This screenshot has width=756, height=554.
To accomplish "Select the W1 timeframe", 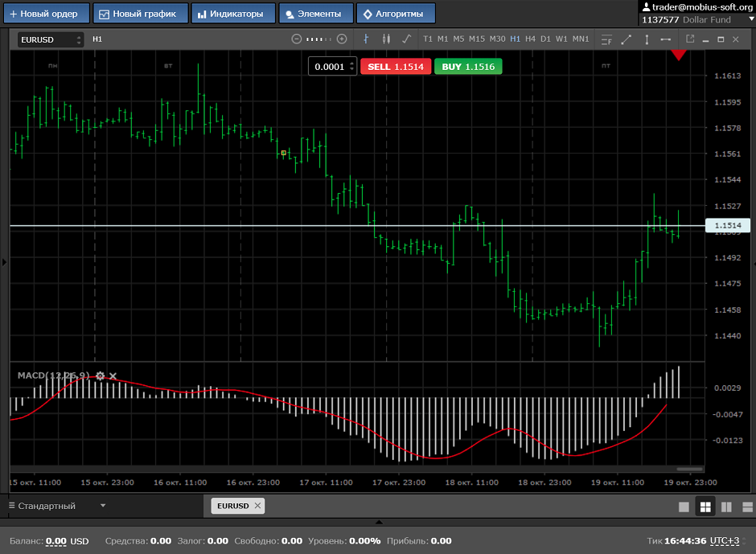I will click(561, 39).
